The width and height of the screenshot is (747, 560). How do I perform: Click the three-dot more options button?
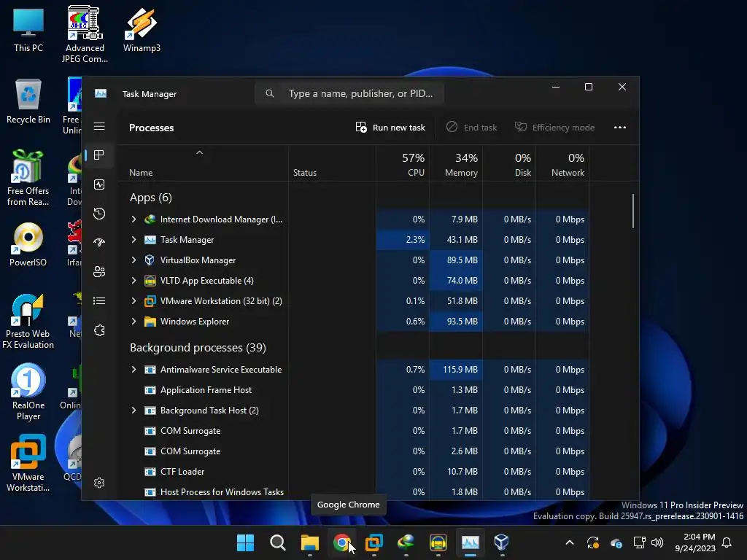click(x=620, y=127)
